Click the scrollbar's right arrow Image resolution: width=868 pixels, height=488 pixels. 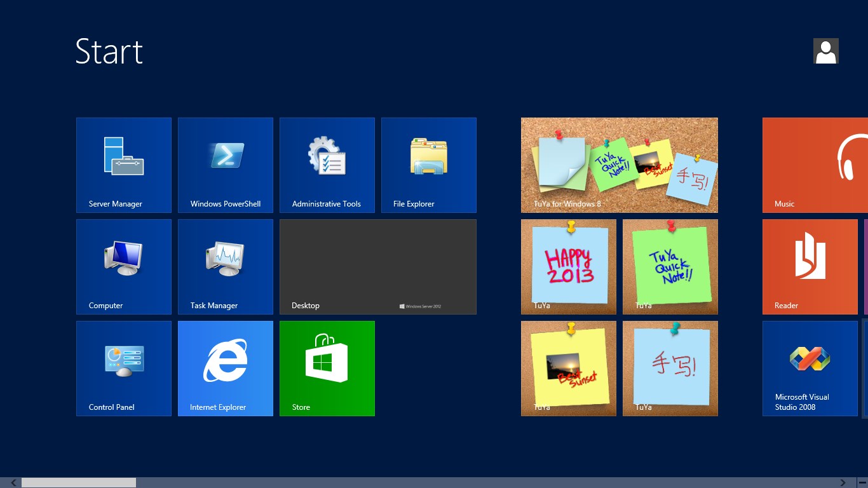[843, 483]
